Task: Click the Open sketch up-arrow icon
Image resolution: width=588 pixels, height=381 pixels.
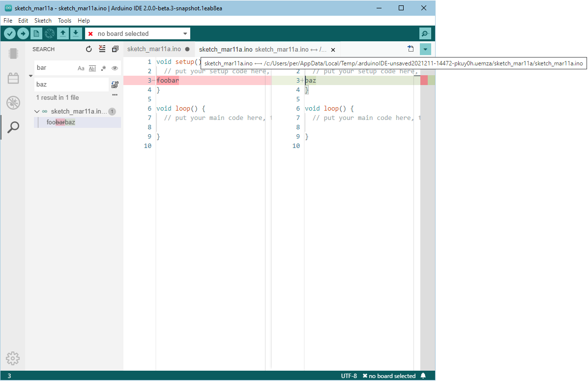Action: pyautogui.click(x=62, y=34)
